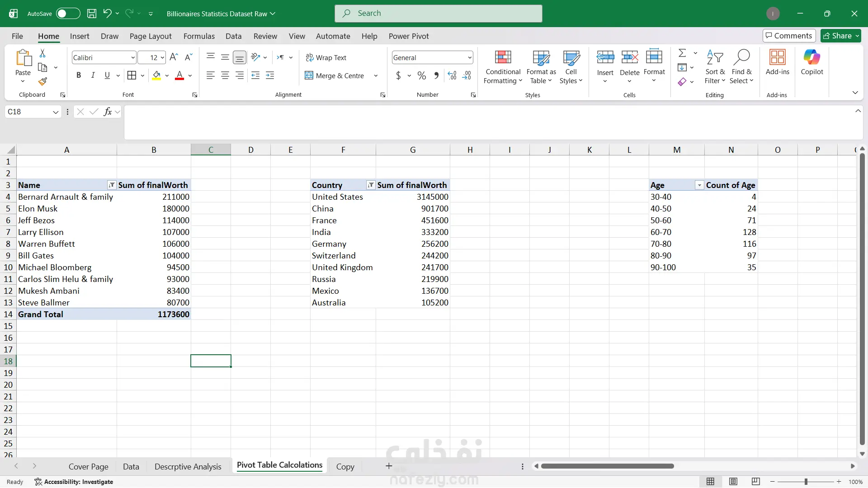Viewport: 868px width, 488px height.
Task: Click the Insert Function fx icon
Action: [x=108, y=112]
